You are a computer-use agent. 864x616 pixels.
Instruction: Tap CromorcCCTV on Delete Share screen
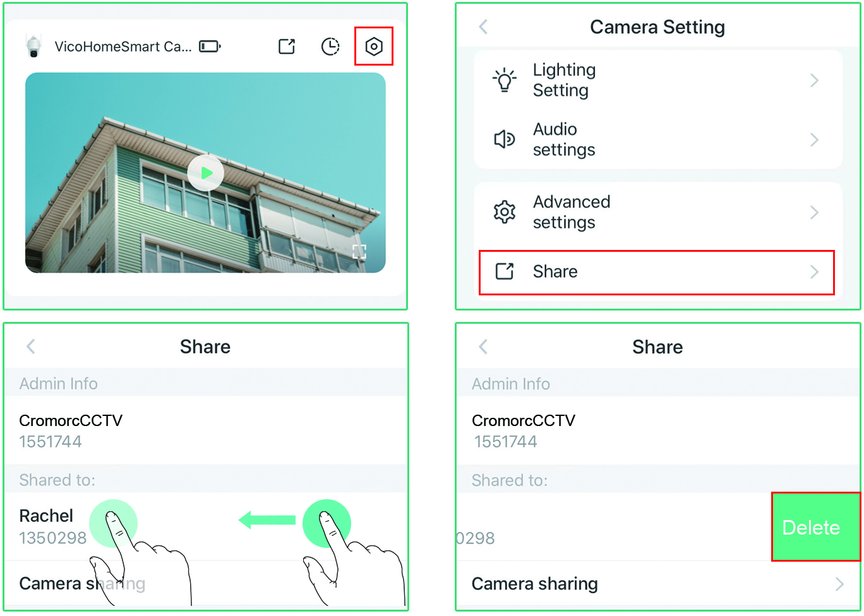point(524,420)
